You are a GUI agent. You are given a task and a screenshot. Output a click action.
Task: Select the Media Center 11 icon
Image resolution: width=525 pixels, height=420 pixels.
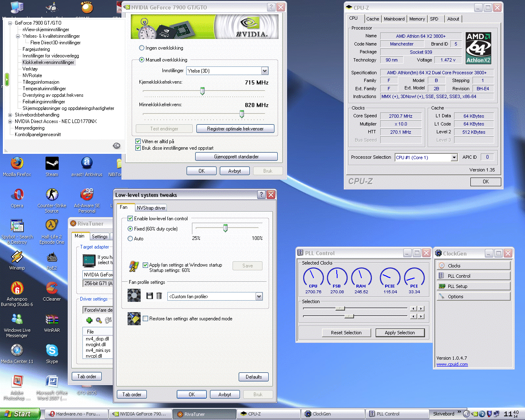coord(17,354)
